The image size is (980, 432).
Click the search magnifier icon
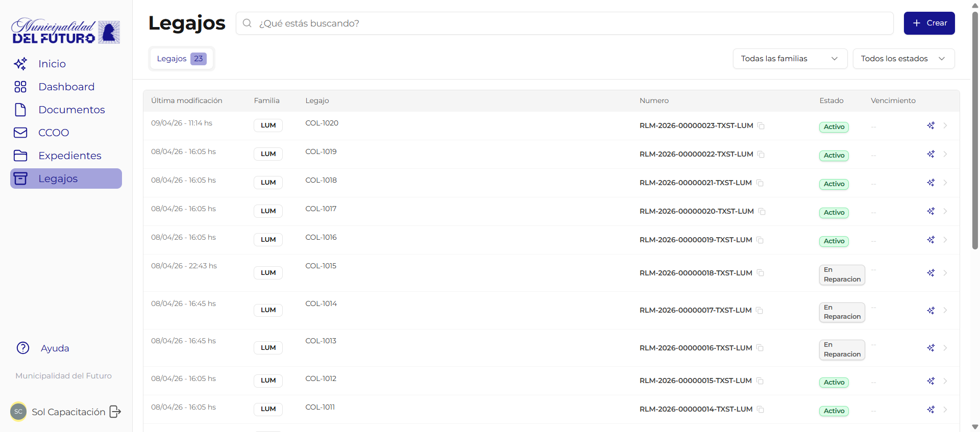[x=247, y=23]
